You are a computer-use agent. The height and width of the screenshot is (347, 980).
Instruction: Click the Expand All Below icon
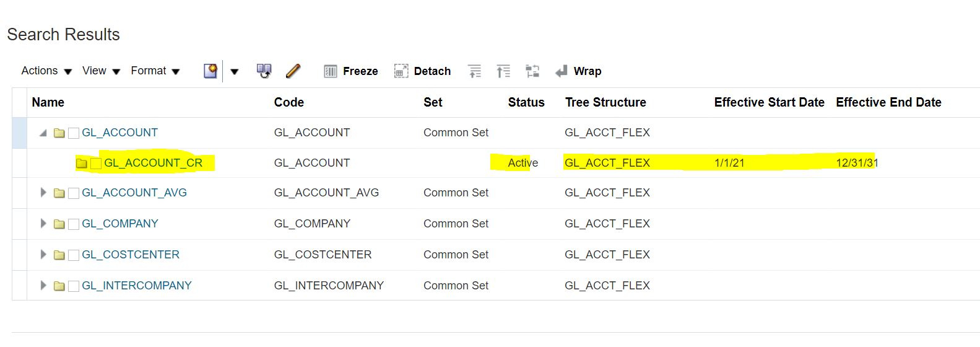(503, 71)
